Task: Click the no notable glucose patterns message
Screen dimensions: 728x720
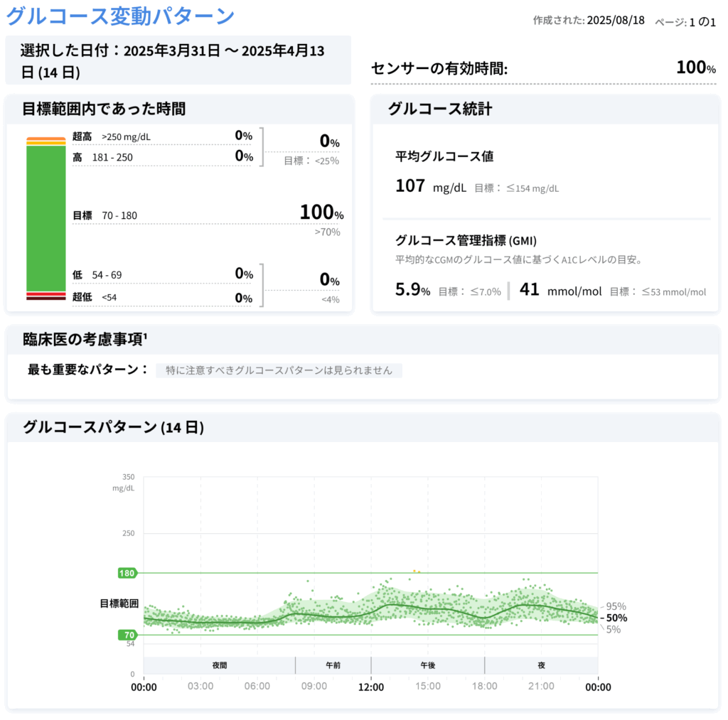Action: pyautogui.click(x=279, y=370)
